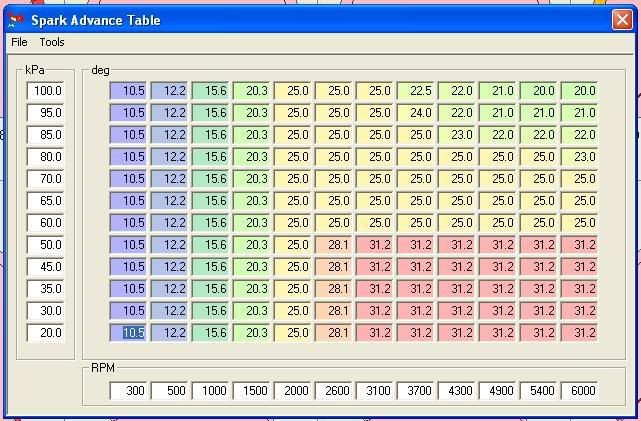This screenshot has height=421, width=641.
Task: Select the 20.0 kPa bin field
Action: 47,333
